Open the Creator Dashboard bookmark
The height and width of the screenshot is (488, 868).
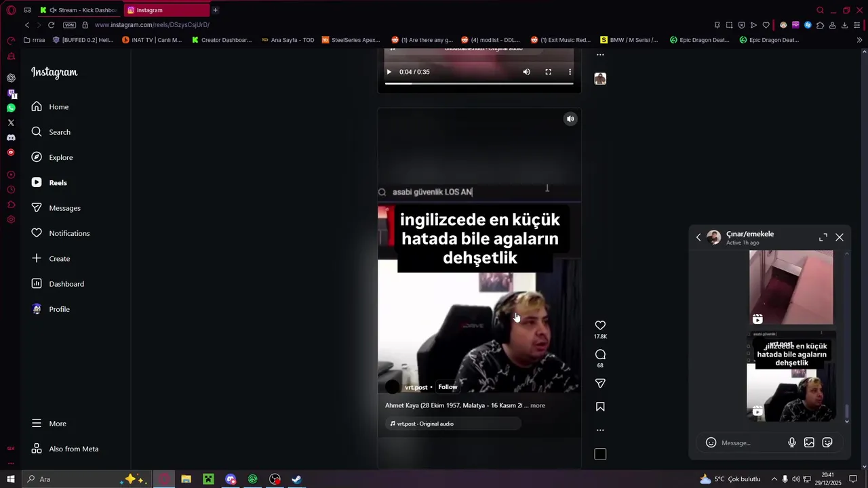pos(222,40)
